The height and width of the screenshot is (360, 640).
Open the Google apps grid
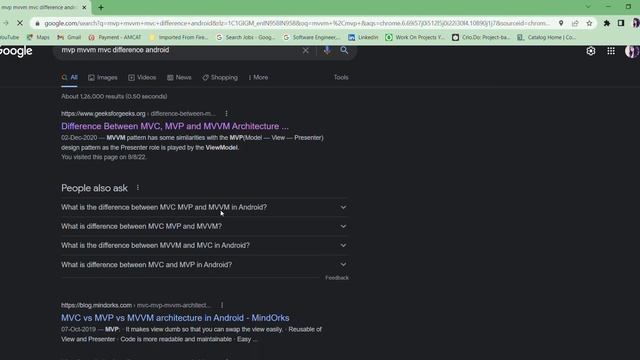[x=611, y=51]
